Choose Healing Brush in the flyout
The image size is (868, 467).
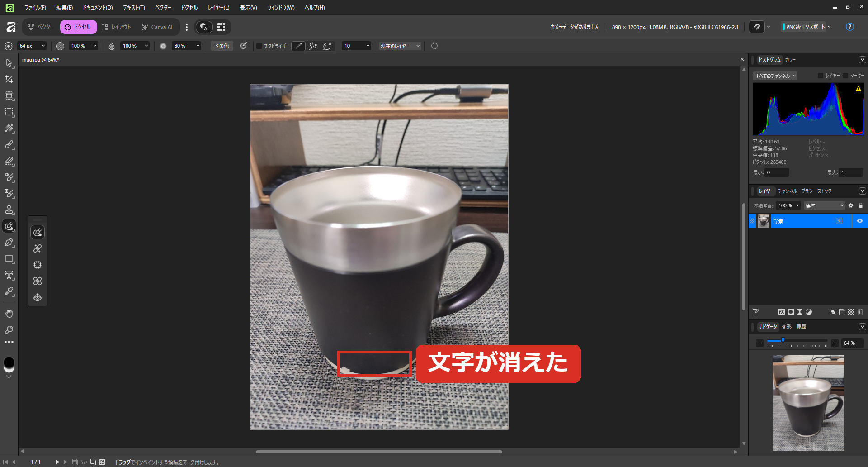pos(38,248)
